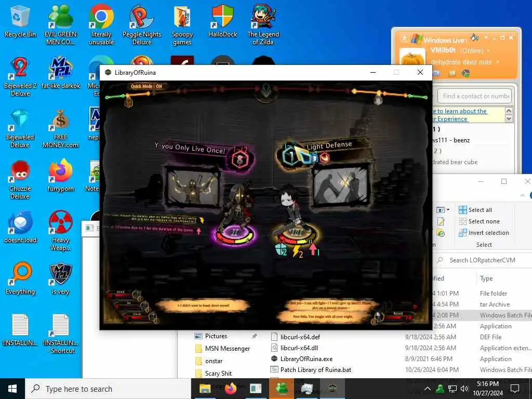Click the Windows Live color scheme paintbrush icon
The width and height of the screenshot is (532, 399).
click(x=475, y=37)
